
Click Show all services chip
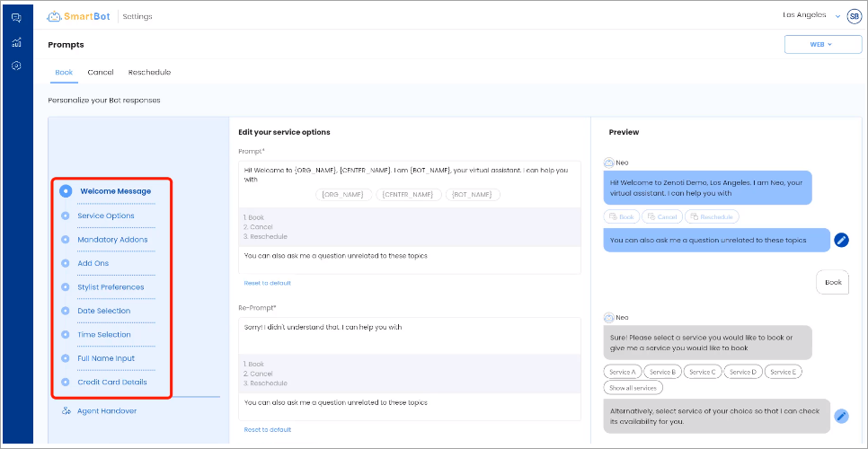pos(633,388)
